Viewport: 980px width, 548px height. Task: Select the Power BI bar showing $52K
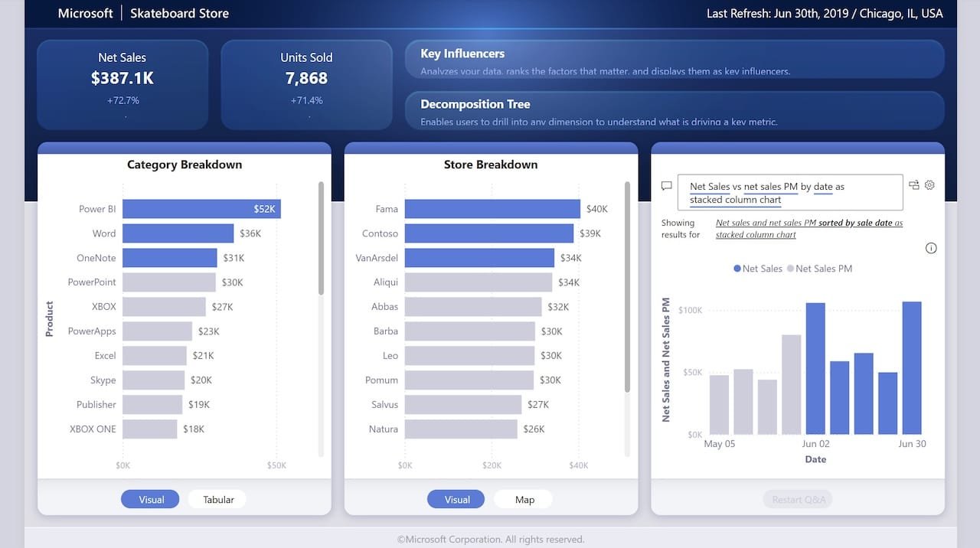point(201,209)
